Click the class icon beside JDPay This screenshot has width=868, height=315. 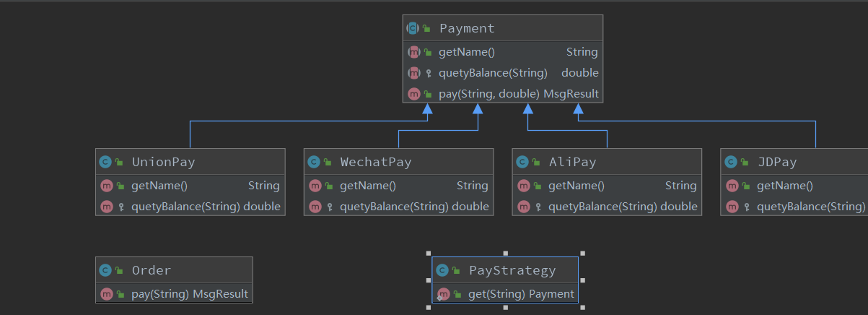coord(731,162)
